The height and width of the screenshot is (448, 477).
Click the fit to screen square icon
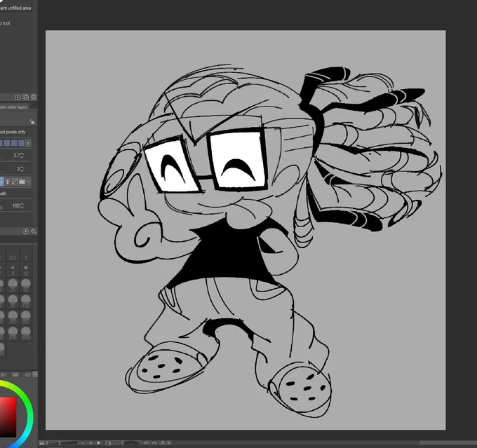click(98, 443)
